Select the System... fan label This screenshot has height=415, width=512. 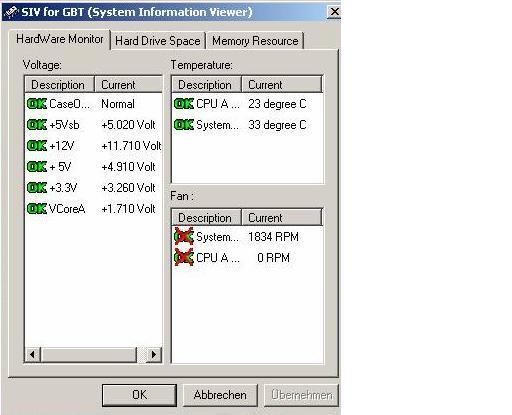[x=218, y=237]
